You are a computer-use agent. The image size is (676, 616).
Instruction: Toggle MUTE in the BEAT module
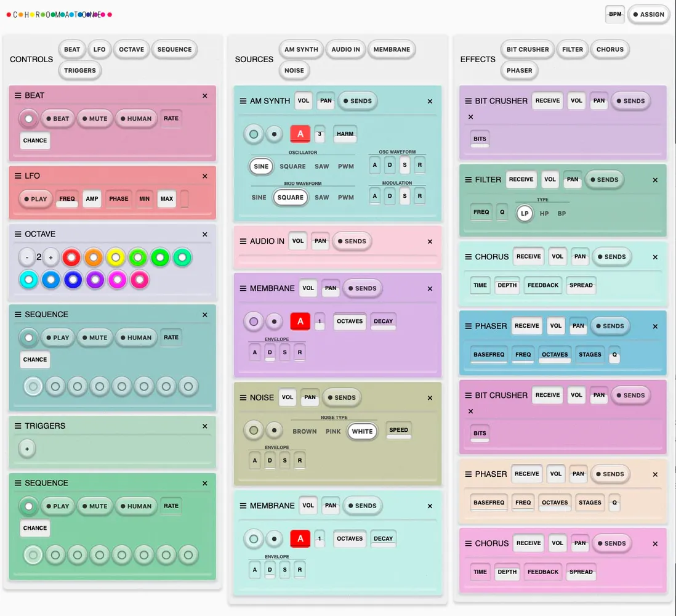95,119
